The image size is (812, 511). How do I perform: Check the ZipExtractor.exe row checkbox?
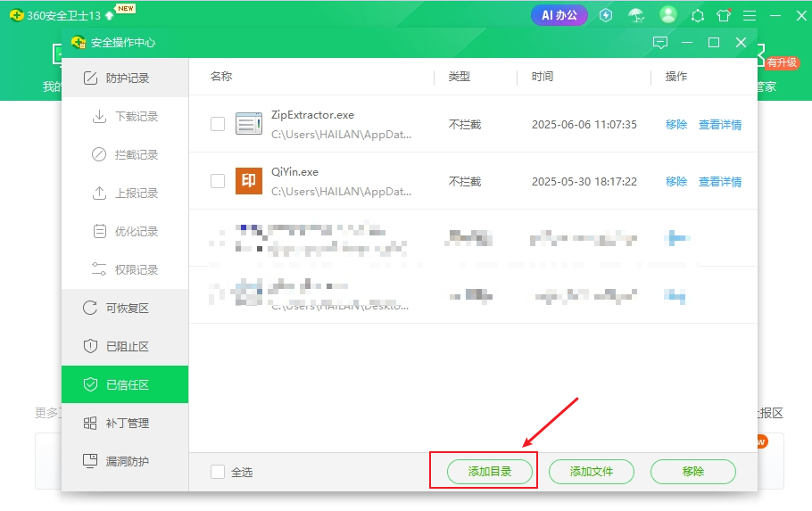click(x=218, y=124)
